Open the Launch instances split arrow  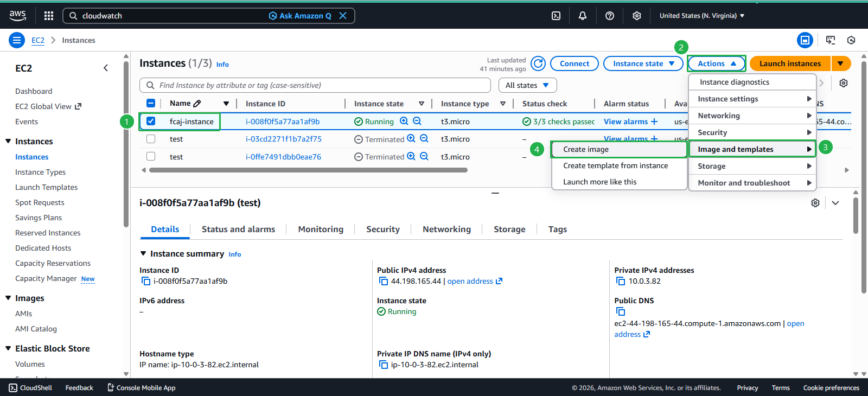(840, 63)
